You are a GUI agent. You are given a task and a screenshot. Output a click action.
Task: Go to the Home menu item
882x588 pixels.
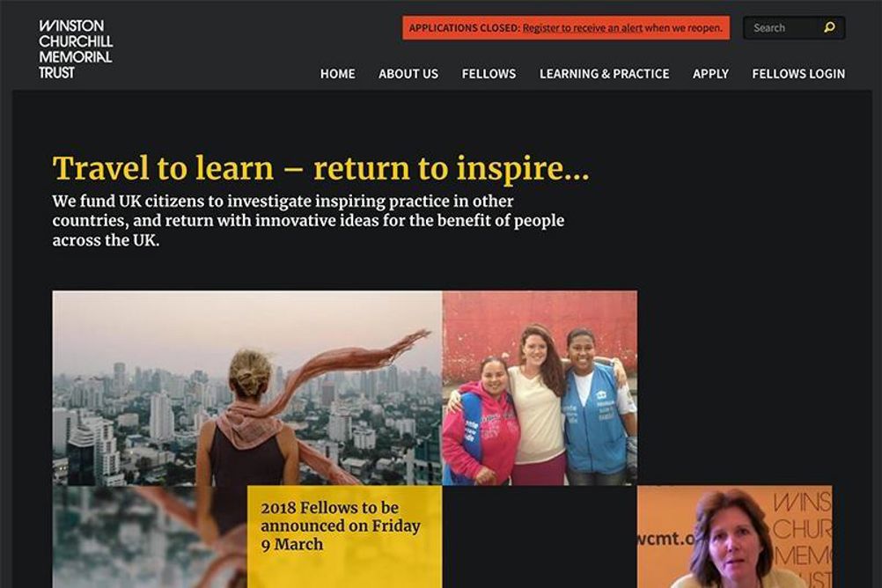(337, 74)
